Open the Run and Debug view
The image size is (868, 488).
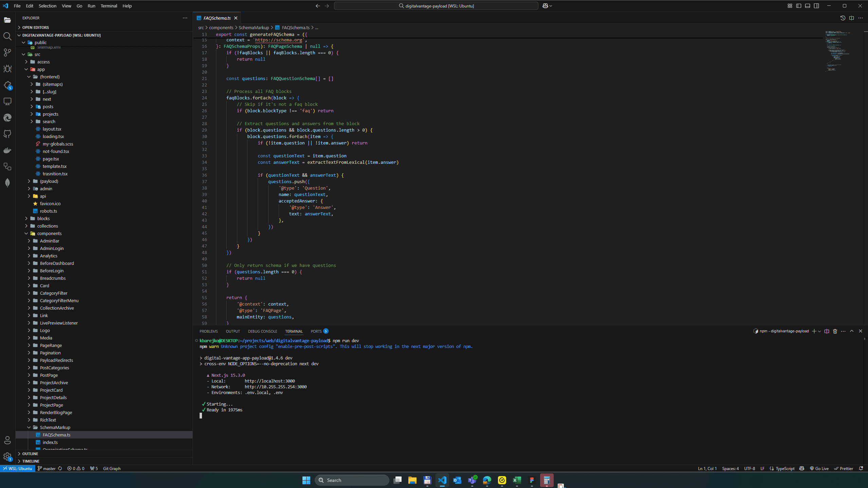(x=7, y=69)
